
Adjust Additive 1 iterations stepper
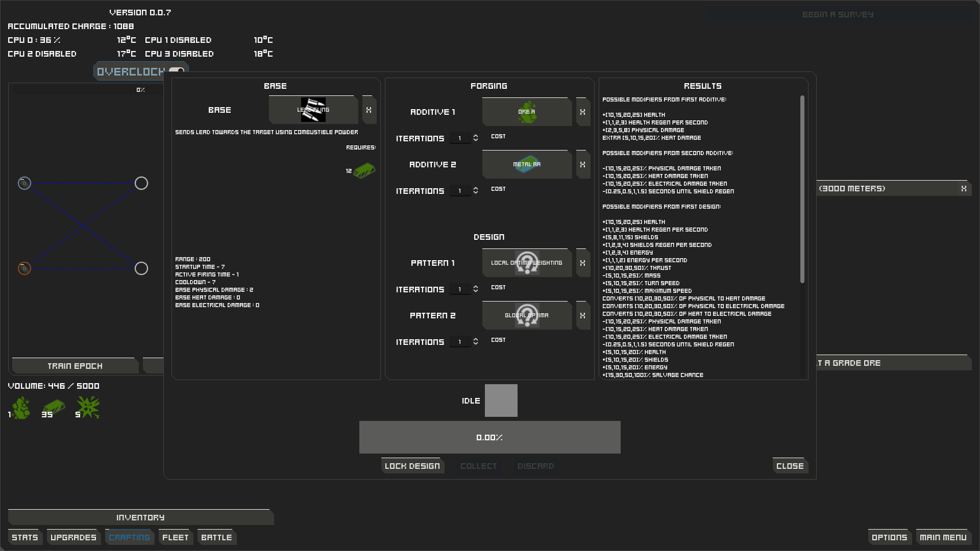tap(475, 138)
